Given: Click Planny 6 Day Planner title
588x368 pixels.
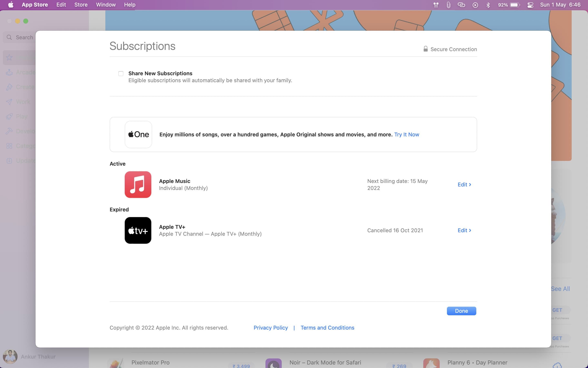Looking at the screenshot, I should pyautogui.click(x=477, y=362).
